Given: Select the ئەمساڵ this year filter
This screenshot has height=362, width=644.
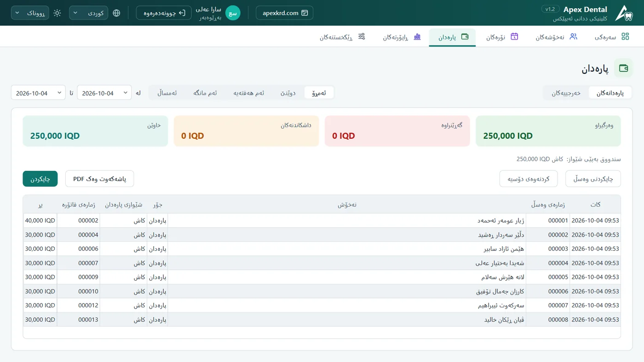Looking at the screenshot, I should 167,93.
